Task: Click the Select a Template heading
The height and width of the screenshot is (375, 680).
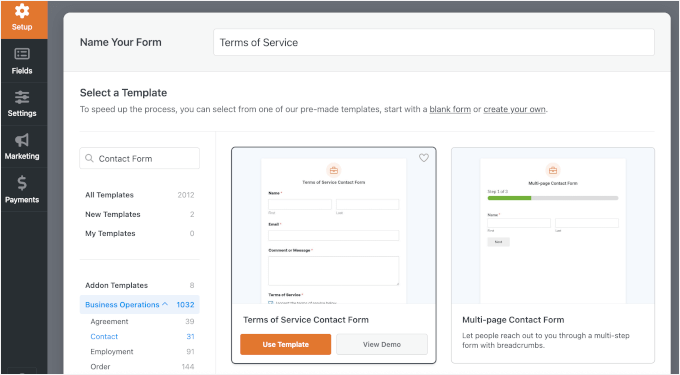Action: pyautogui.click(x=123, y=93)
